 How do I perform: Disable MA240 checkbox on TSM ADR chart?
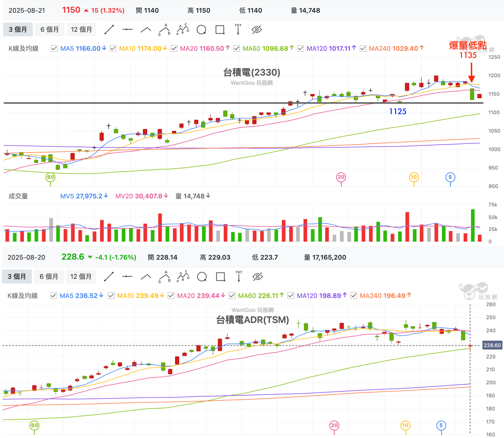point(354,296)
